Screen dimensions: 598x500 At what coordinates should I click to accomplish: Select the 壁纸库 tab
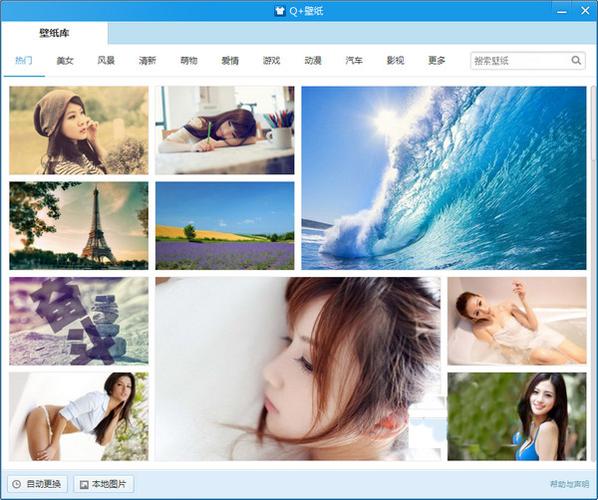[54, 33]
